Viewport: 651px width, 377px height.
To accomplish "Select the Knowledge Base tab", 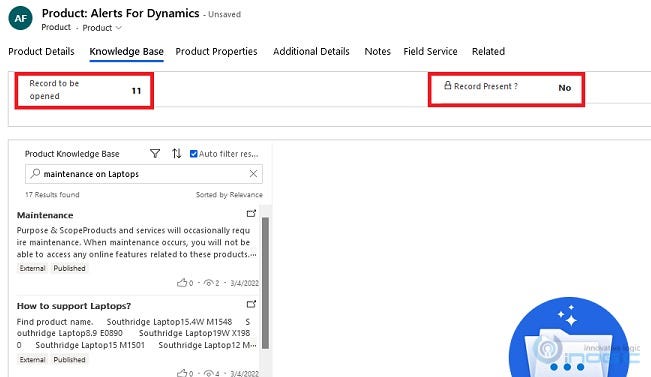I will click(x=127, y=51).
